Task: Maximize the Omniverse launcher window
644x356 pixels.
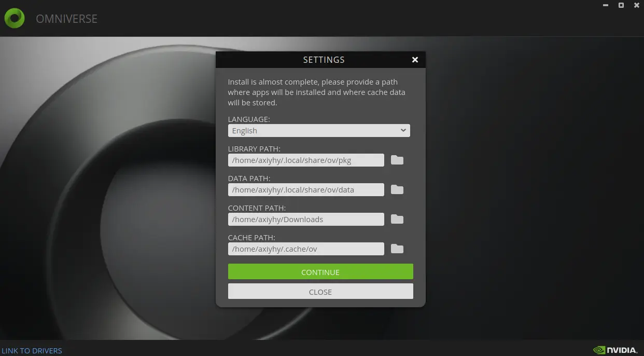Action: [621, 5]
